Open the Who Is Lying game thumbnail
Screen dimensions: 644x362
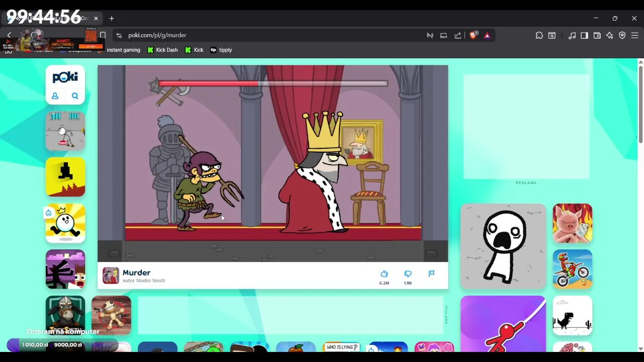point(342,347)
